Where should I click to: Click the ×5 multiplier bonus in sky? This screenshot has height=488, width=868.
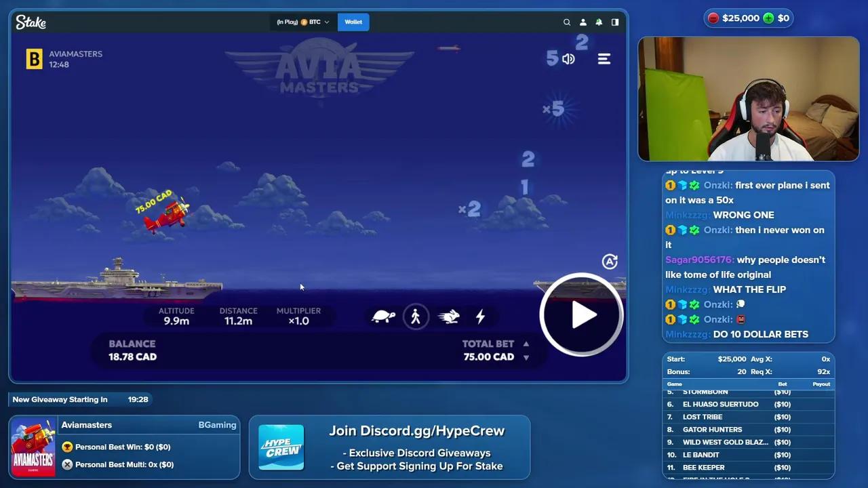(553, 108)
